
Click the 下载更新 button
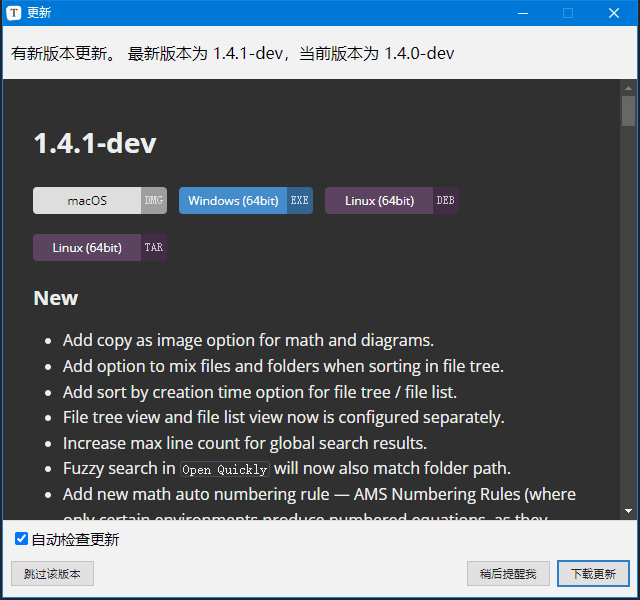click(x=593, y=573)
